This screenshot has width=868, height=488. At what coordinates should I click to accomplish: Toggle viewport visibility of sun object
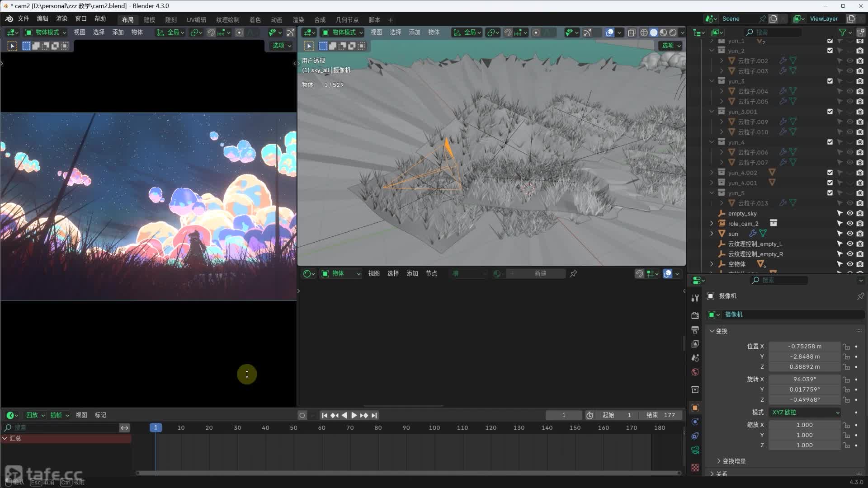click(x=850, y=234)
